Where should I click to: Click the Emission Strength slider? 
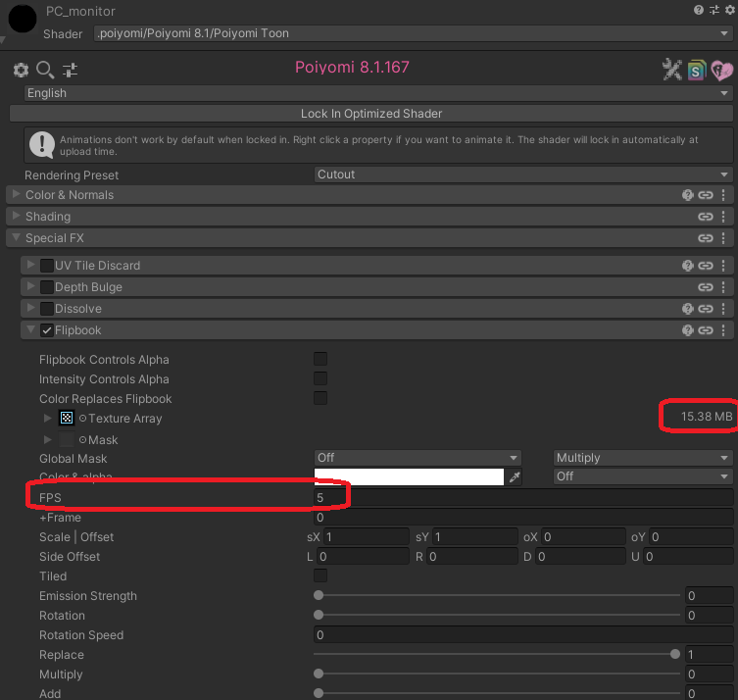pos(497,595)
